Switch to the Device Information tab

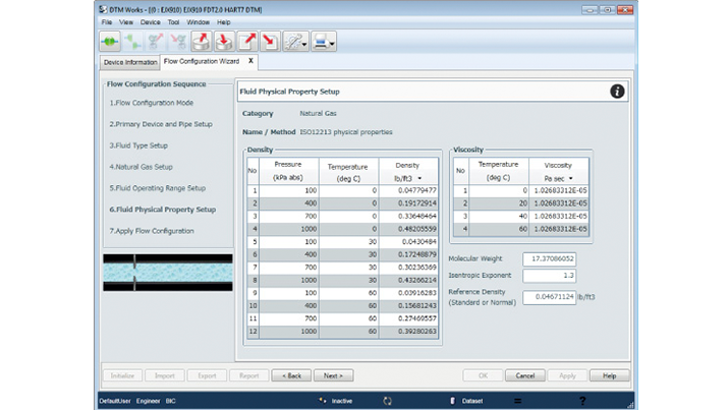coord(130,62)
